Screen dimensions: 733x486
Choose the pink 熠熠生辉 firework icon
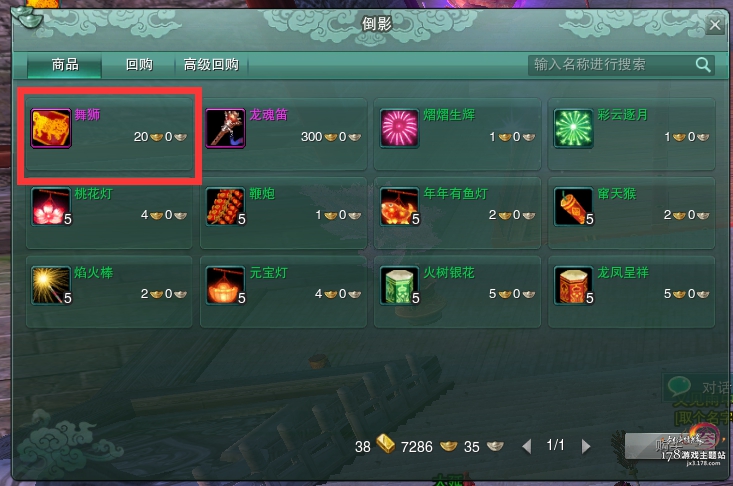point(399,129)
